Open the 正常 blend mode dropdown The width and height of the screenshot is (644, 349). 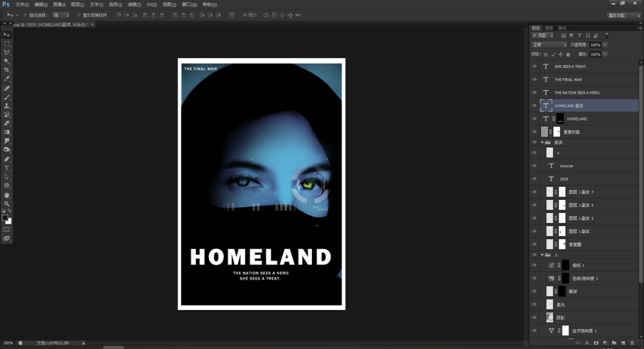[549, 45]
